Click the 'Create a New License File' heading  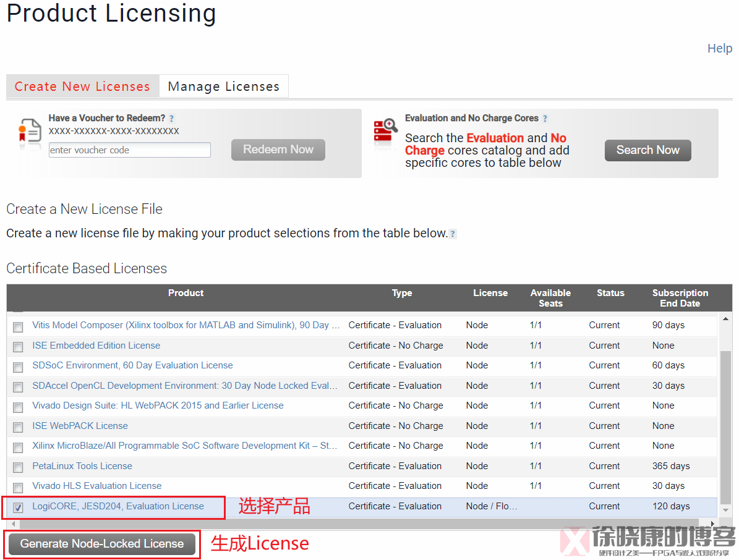[84, 209]
